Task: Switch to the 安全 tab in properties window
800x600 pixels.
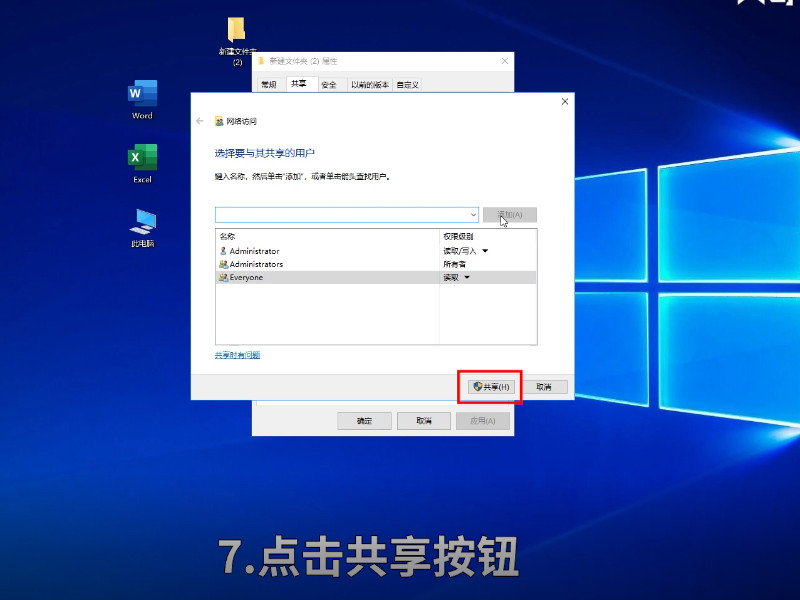Action: click(329, 85)
